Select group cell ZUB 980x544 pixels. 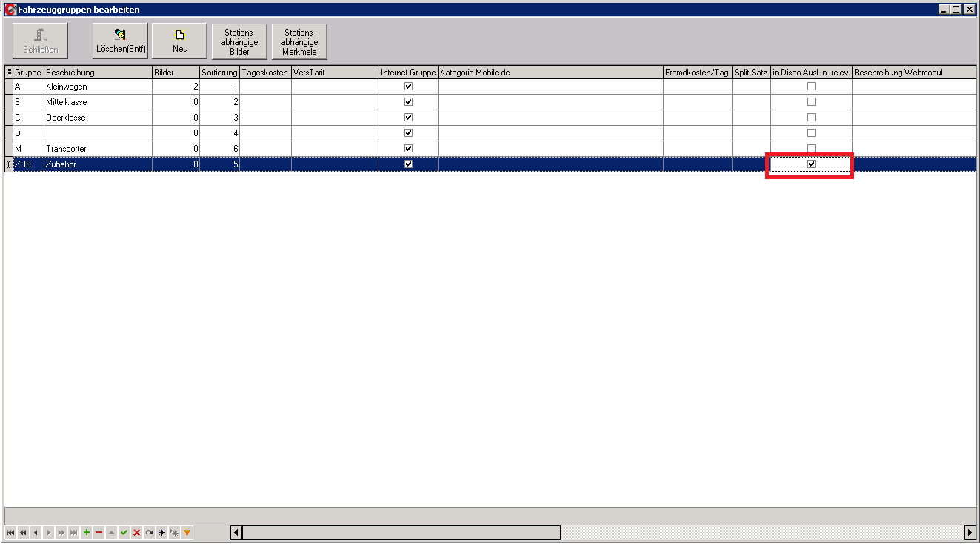tap(28, 164)
